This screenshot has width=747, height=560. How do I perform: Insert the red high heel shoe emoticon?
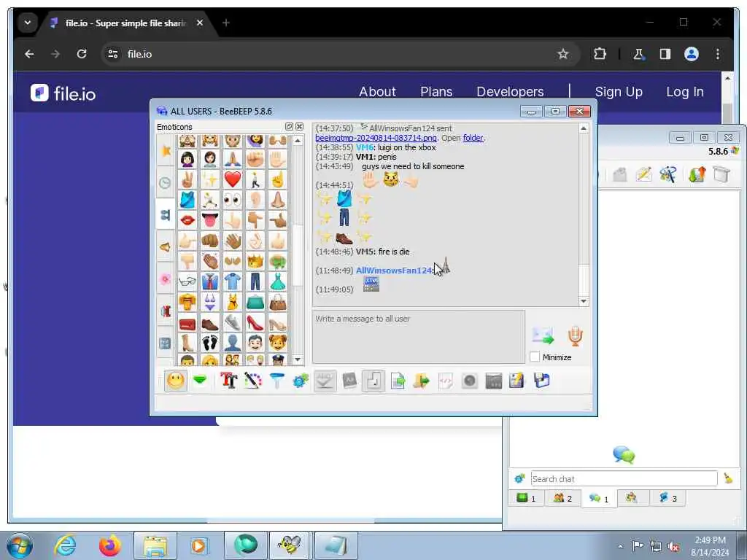tap(255, 323)
